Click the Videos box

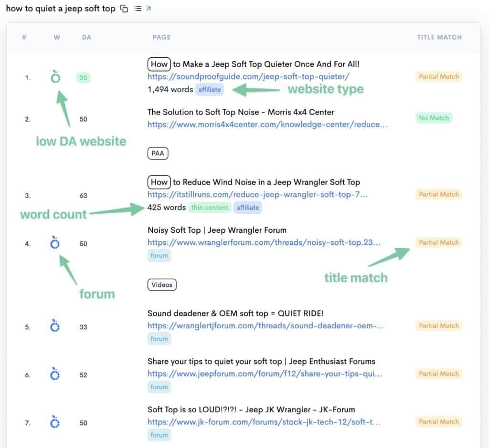click(162, 285)
